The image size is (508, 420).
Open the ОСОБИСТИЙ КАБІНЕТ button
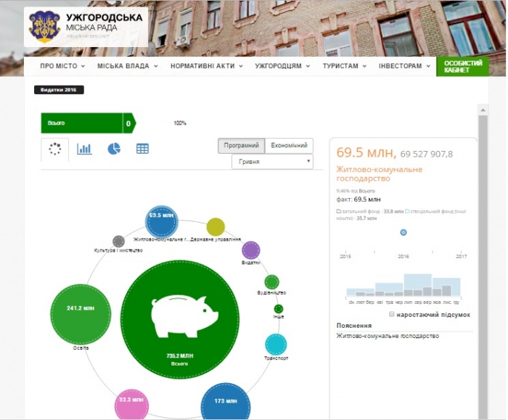point(462,67)
